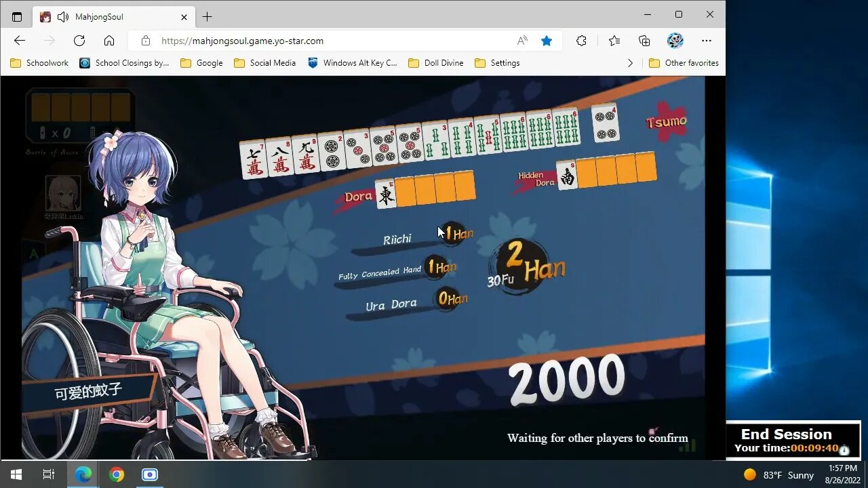Click the winning 4-pin Tsumo tile

tap(606, 123)
